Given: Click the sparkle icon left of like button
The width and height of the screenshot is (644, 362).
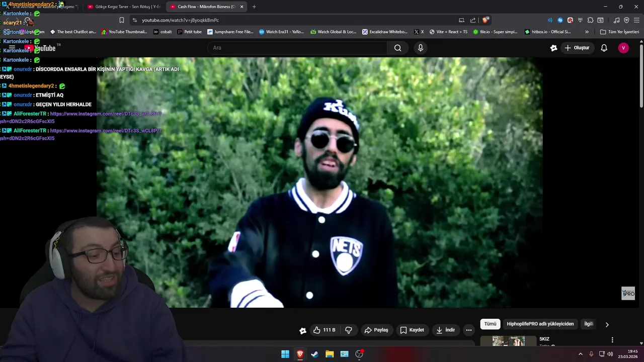Looking at the screenshot, I should [x=302, y=330].
